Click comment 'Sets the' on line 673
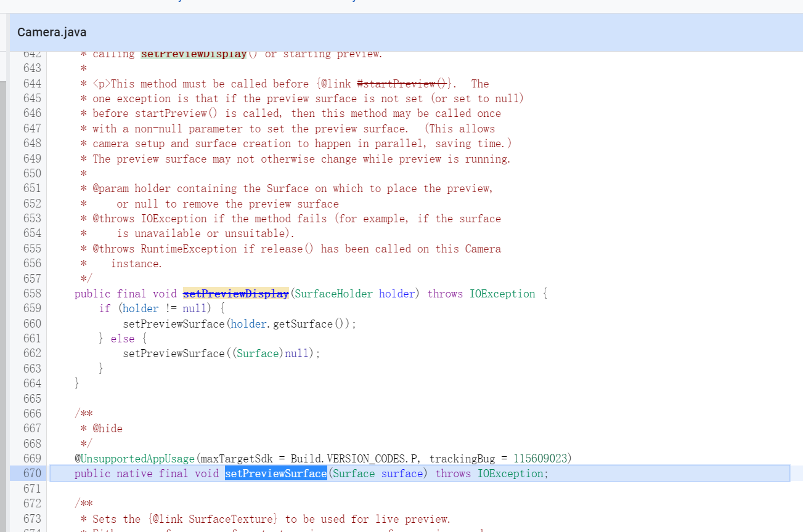 tap(116, 519)
